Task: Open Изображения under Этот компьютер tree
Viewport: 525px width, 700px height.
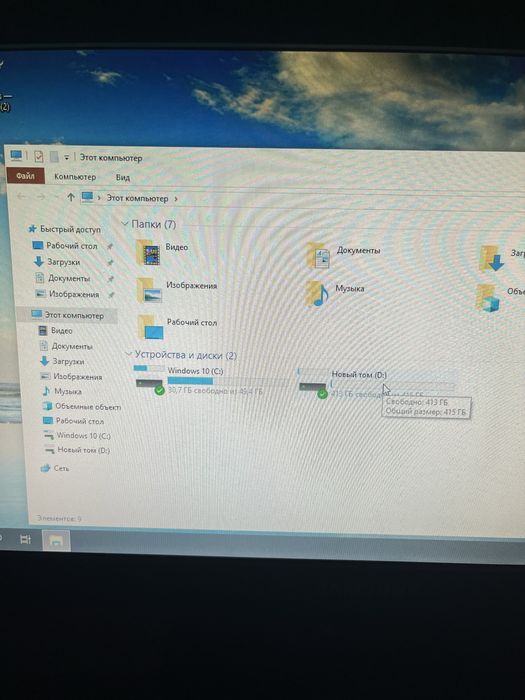Action: pyautogui.click(x=77, y=377)
